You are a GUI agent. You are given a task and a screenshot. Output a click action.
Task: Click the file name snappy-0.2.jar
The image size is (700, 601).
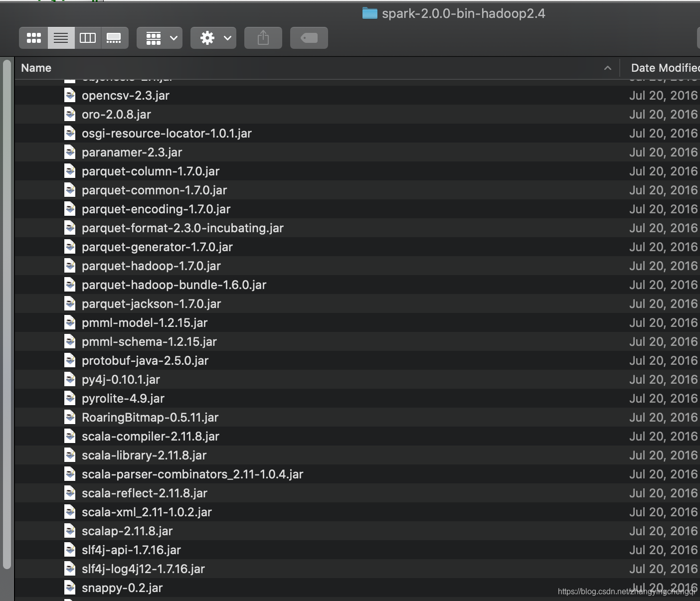[122, 588]
